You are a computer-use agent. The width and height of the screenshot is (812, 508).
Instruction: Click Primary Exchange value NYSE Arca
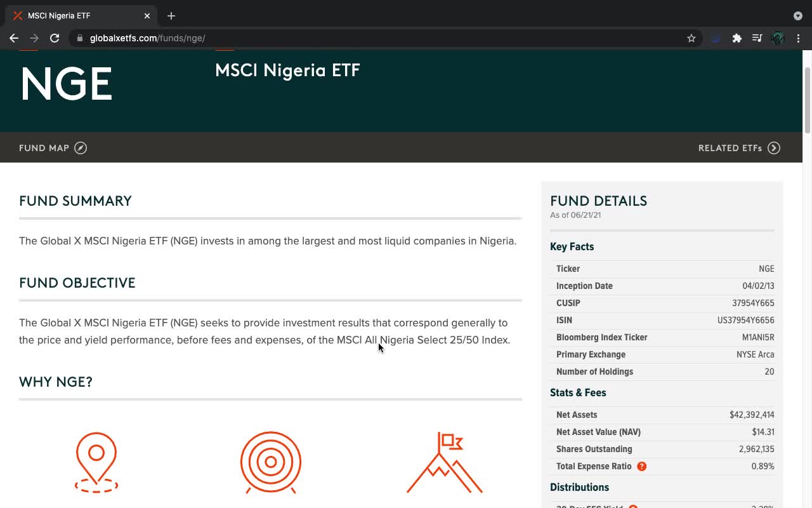pyautogui.click(x=756, y=354)
